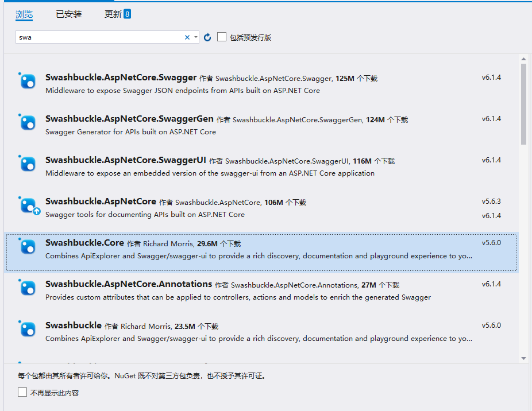
Task: Click the 124M 个下载 download count
Action: (x=387, y=120)
